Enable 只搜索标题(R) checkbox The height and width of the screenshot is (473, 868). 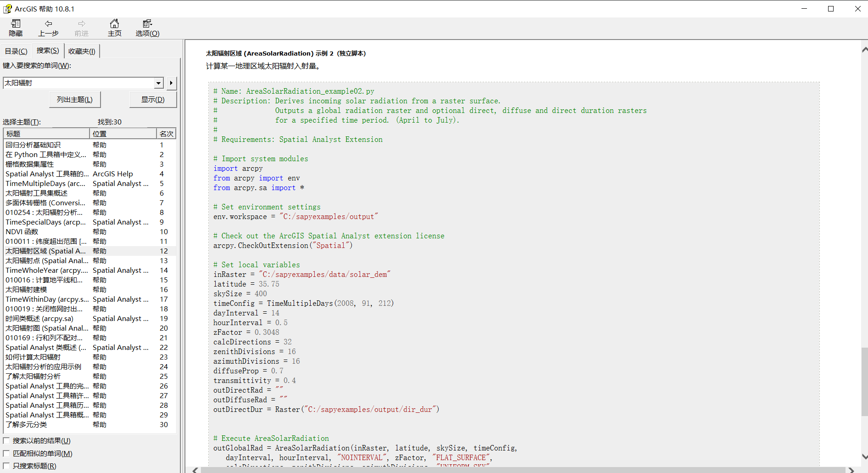pos(6,466)
